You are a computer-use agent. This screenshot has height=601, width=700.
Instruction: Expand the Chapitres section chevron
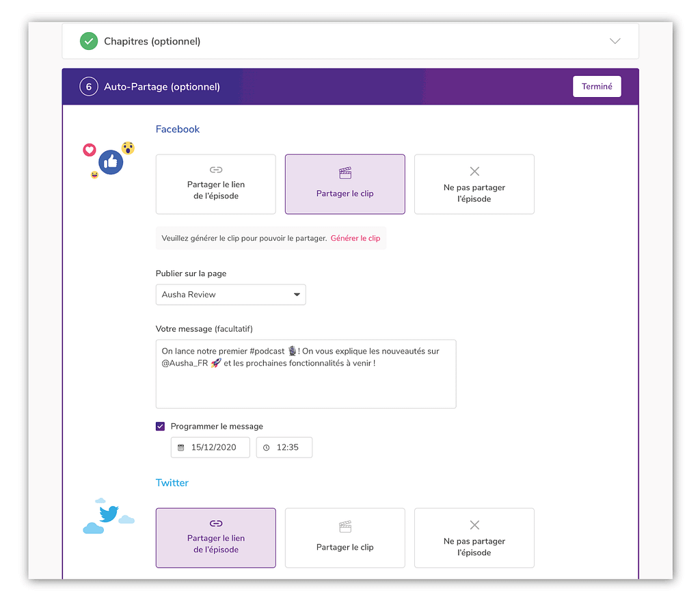click(x=615, y=41)
